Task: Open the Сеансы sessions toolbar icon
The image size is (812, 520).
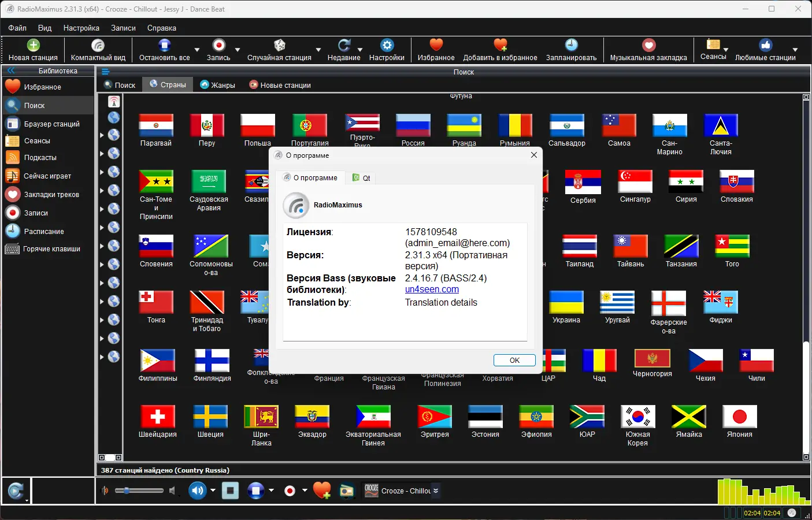Action: pos(713,44)
